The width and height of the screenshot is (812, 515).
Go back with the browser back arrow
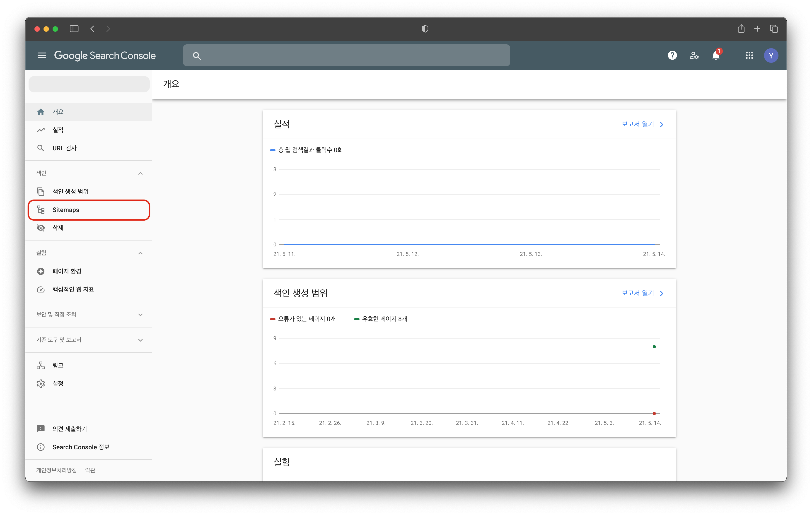[x=92, y=29]
